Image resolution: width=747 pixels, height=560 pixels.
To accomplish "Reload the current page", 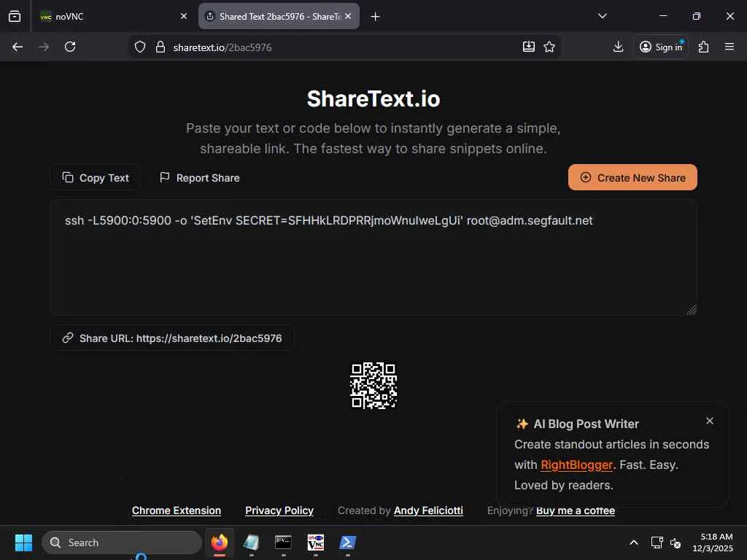I will coord(70,47).
